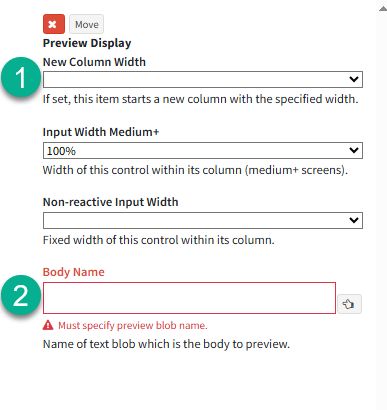Open the New Column Width dropdown
Image resolution: width=387 pixels, height=410 pixels.
pos(203,79)
